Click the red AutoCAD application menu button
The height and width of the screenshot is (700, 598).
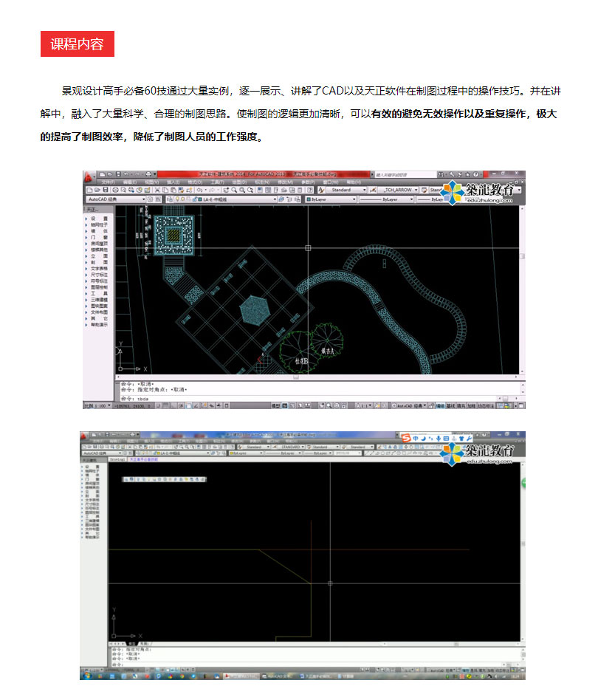click(x=89, y=177)
